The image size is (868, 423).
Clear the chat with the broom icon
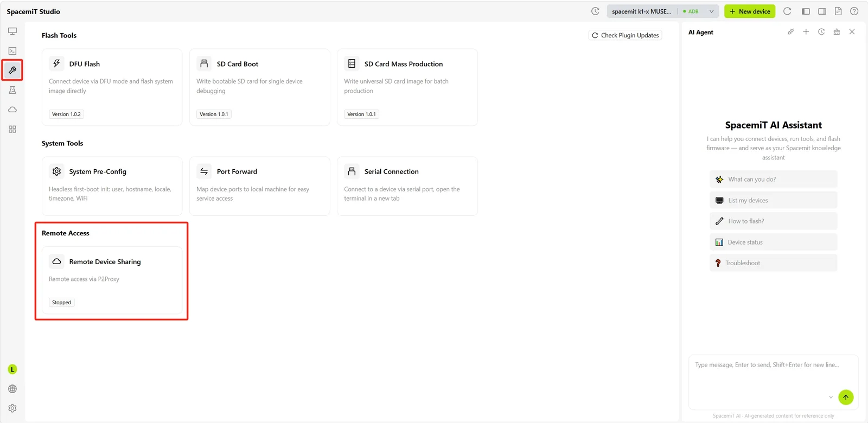tap(837, 32)
